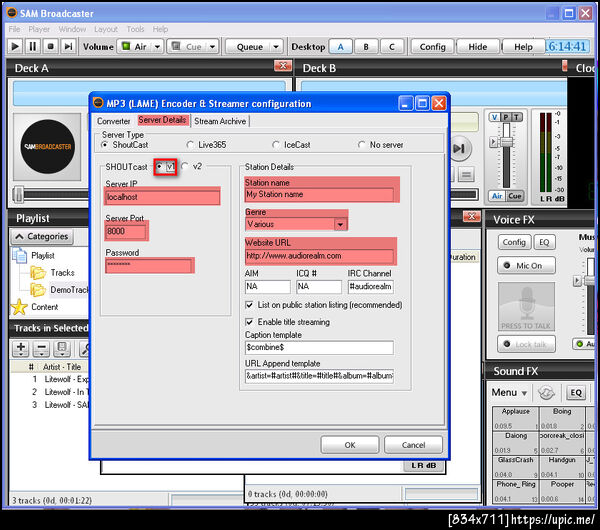The width and height of the screenshot is (600, 530).
Task: Click Voice FX EQ button
Action: click(544, 242)
